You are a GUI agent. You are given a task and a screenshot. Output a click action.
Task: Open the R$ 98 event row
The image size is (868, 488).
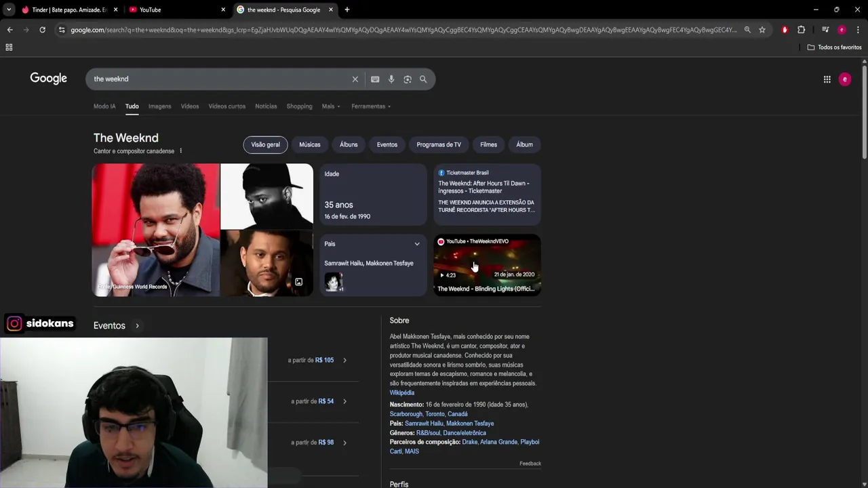tap(317, 443)
